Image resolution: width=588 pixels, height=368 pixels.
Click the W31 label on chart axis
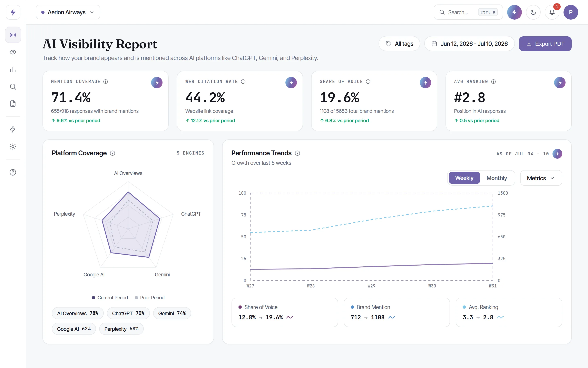pyautogui.click(x=492, y=286)
